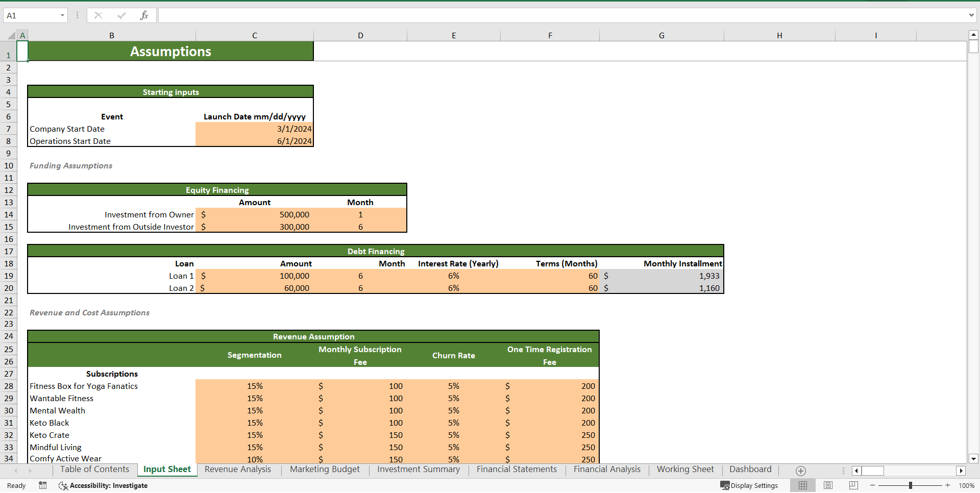Image resolution: width=980 pixels, height=493 pixels.
Task: Click zoom out minus button
Action: [873, 485]
